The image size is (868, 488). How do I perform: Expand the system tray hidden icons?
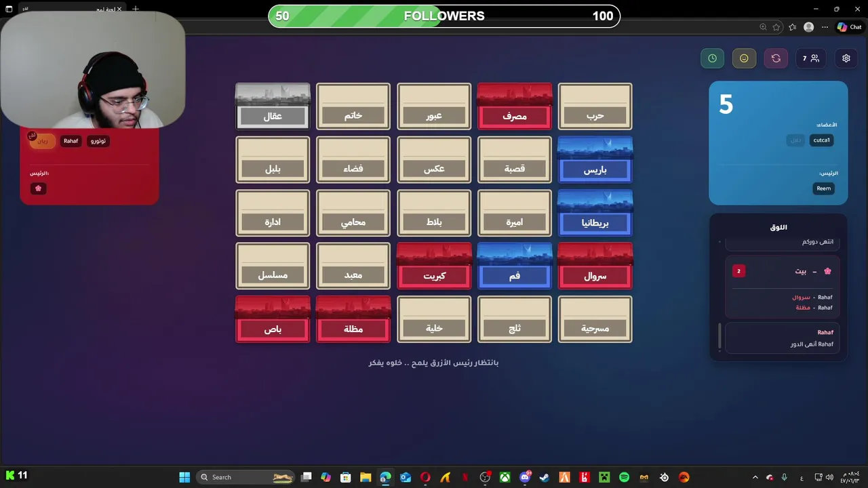(755, 477)
